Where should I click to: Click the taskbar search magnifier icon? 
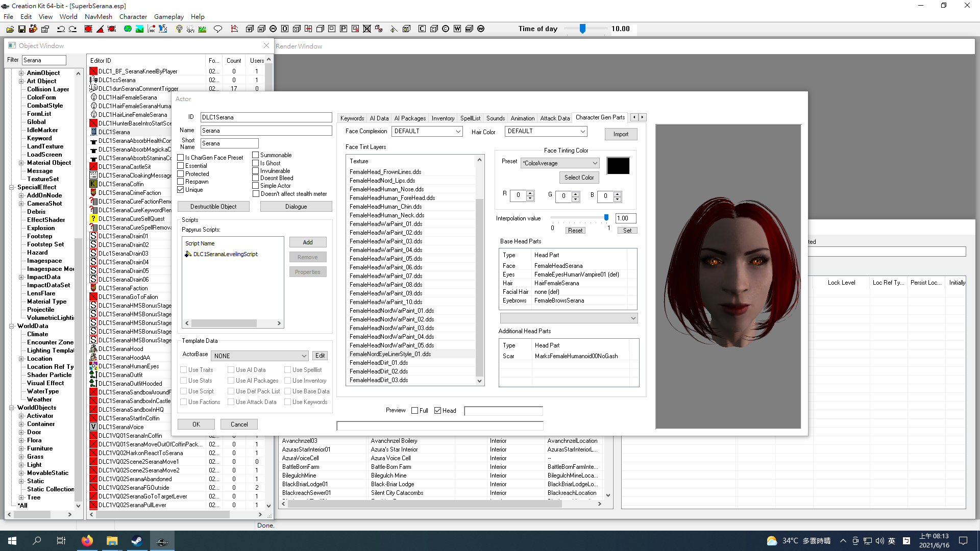click(x=37, y=541)
